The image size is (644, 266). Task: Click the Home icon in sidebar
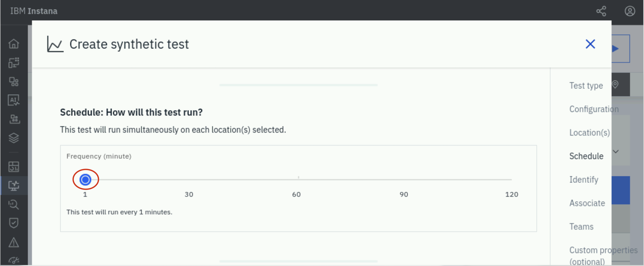(14, 44)
